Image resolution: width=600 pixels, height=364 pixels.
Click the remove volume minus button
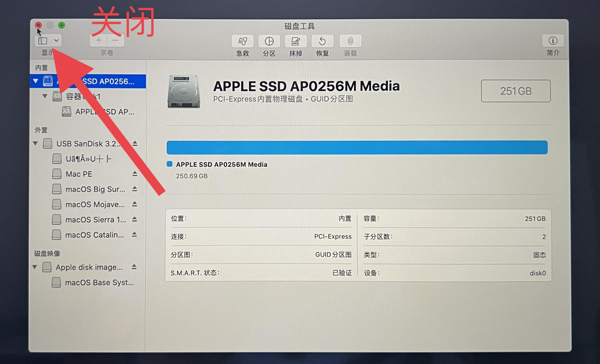coord(115,40)
